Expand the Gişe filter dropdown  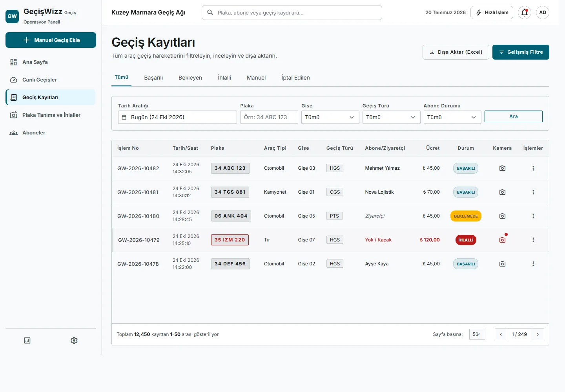click(330, 117)
